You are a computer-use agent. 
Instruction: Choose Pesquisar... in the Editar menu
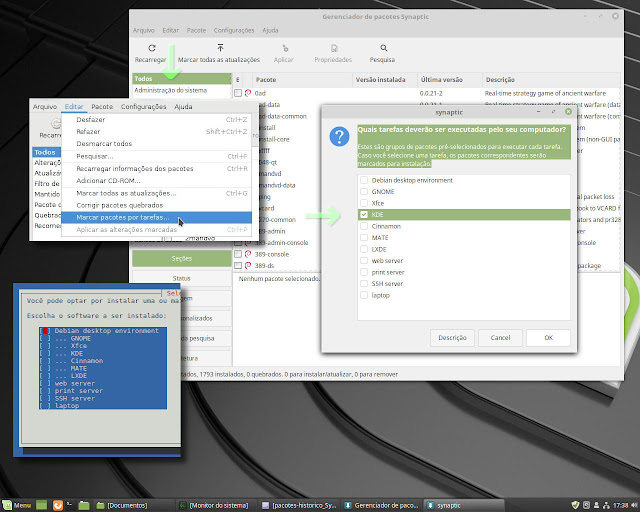pyautogui.click(x=157, y=156)
